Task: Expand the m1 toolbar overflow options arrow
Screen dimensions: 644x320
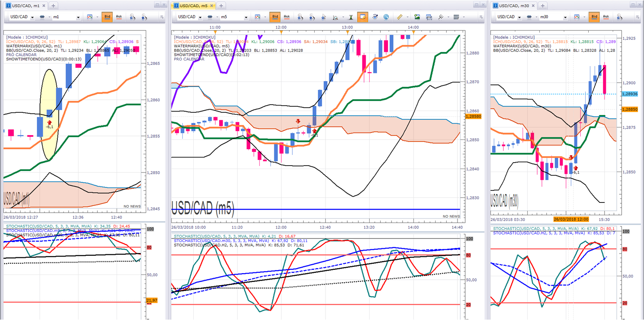Action: [162, 17]
